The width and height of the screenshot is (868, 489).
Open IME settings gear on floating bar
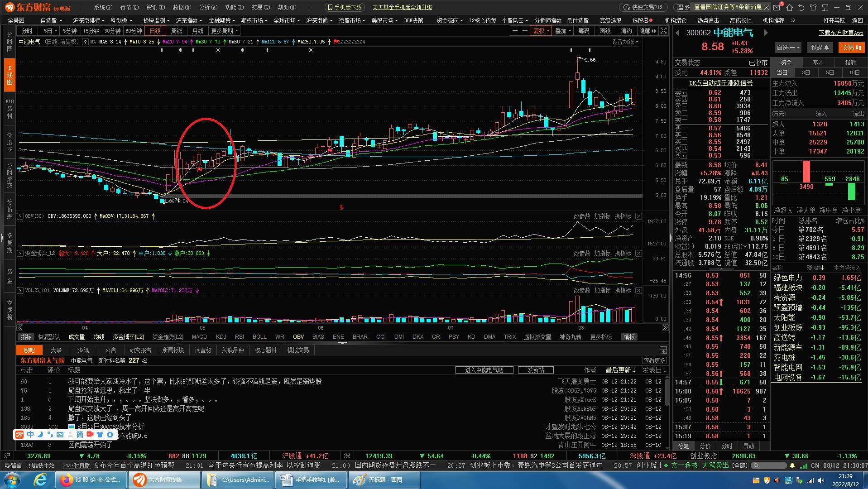[x=110, y=435]
